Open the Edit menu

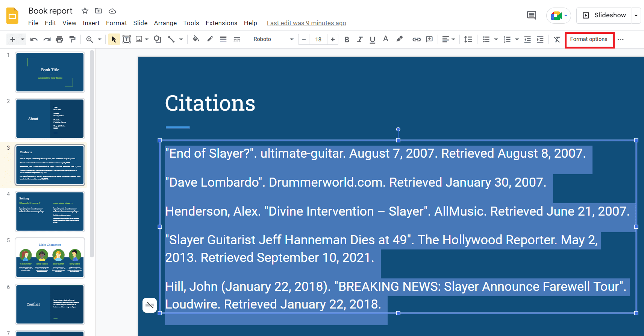(x=50, y=23)
